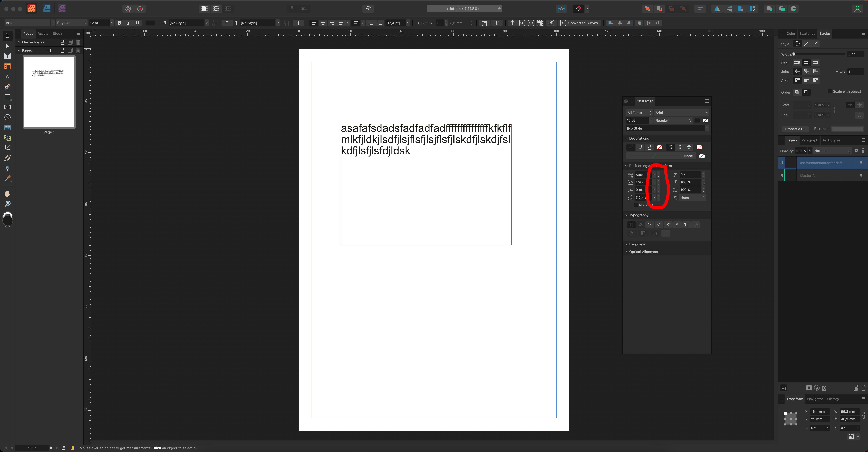Open the Paragraph tab
Viewport: 868px width, 452px height.
point(809,140)
